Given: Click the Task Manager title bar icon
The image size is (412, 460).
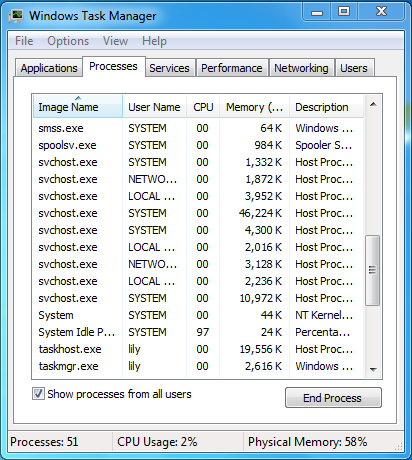Looking at the screenshot, I should coord(16,16).
